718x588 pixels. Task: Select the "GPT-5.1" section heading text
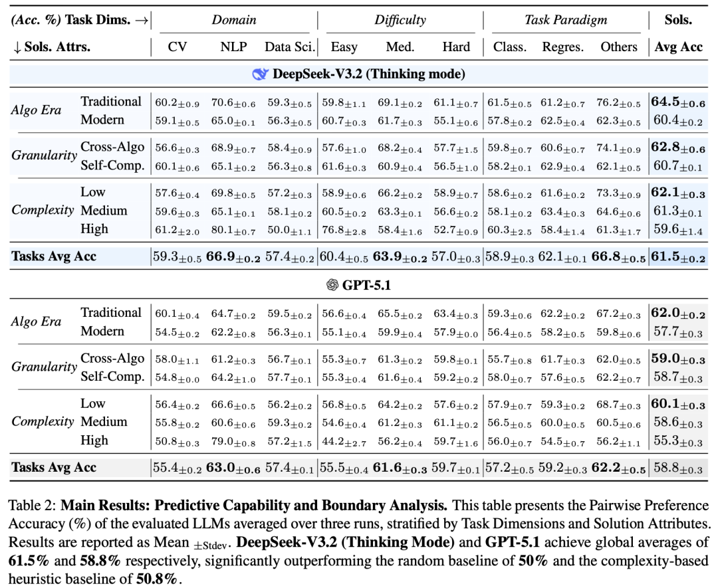[x=366, y=285]
